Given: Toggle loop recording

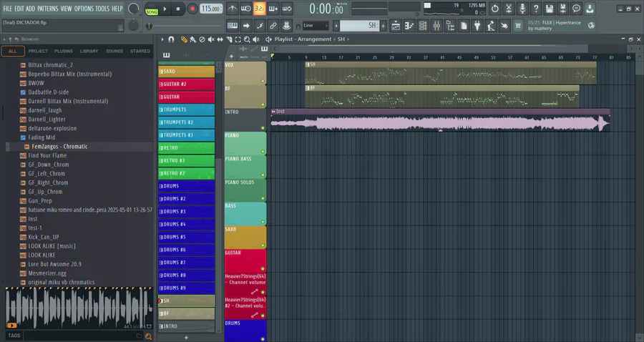Looking at the screenshot, I should coord(287,8).
